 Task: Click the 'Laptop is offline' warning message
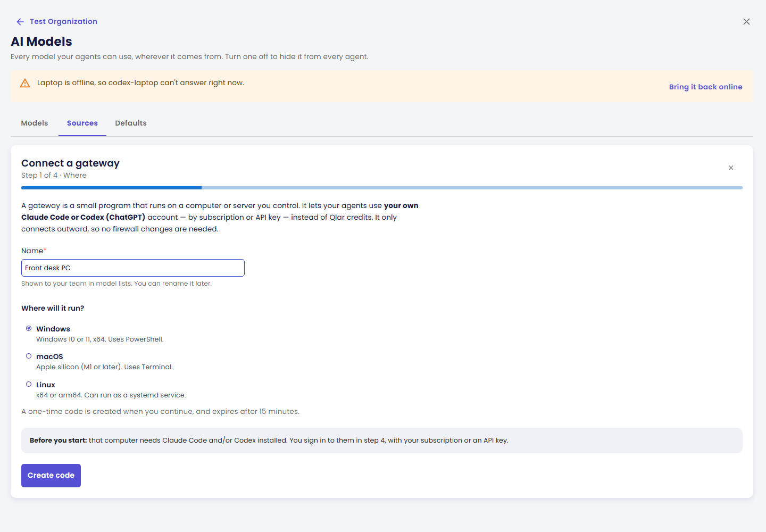pos(140,83)
